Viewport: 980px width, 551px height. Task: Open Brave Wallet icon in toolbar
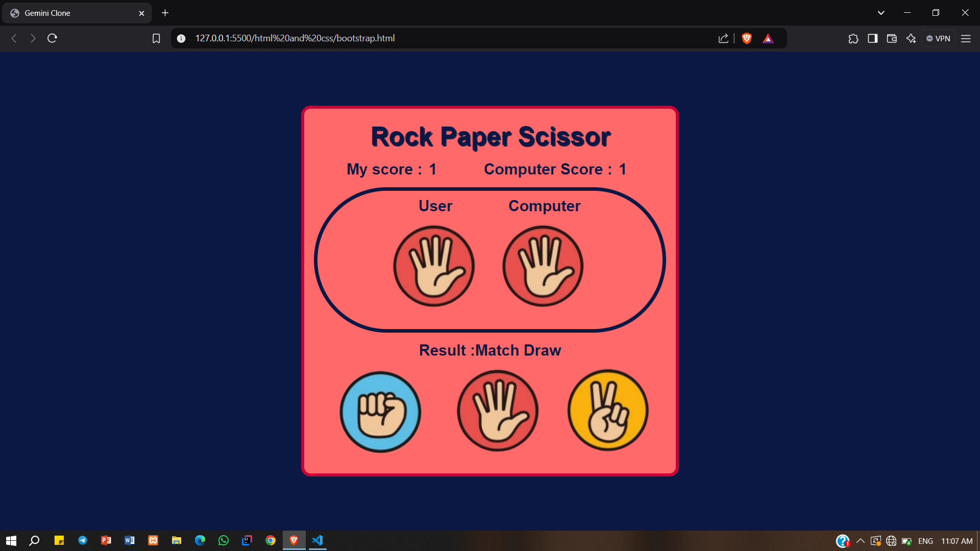(x=892, y=38)
